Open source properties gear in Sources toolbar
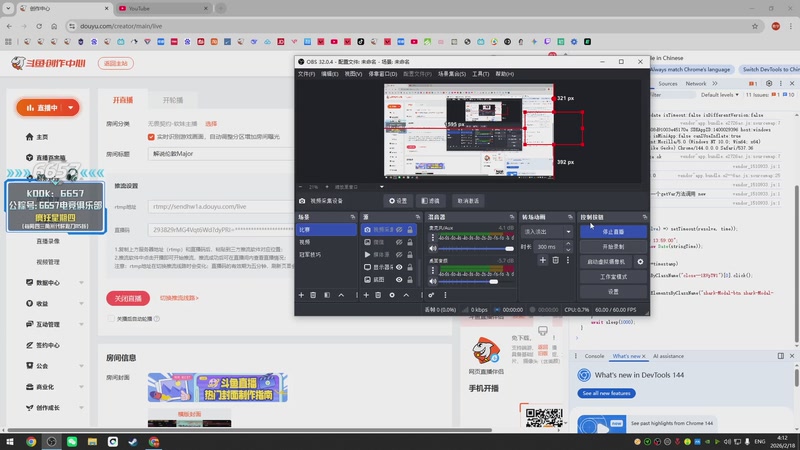The height and width of the screenshot is (450, 800). click(x=392, y=295)
